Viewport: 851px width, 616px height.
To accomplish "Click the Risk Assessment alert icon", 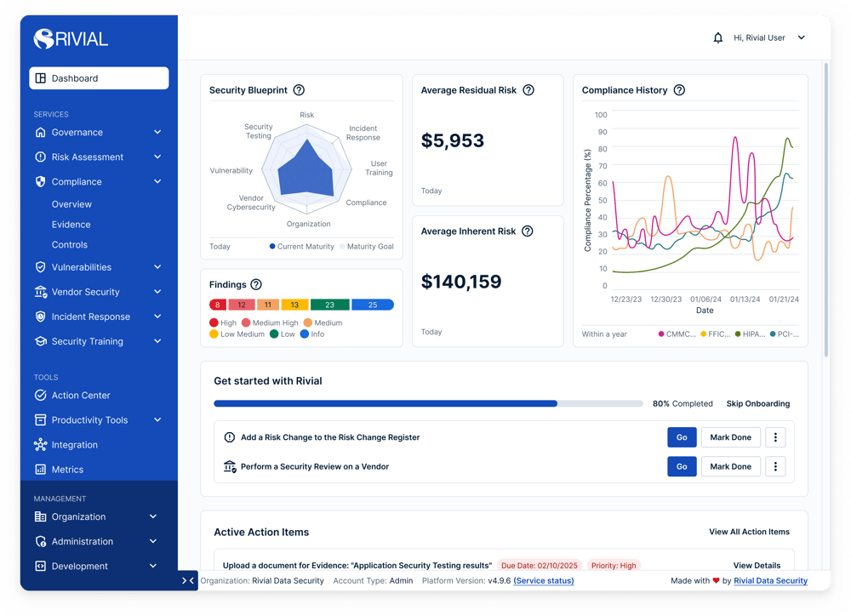I will [40, 157].
